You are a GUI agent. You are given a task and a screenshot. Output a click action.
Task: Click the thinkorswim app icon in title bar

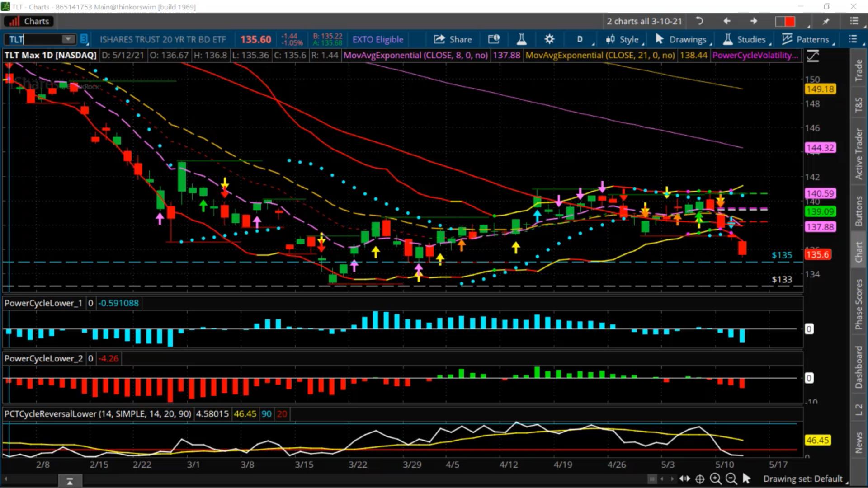[5, 6]
